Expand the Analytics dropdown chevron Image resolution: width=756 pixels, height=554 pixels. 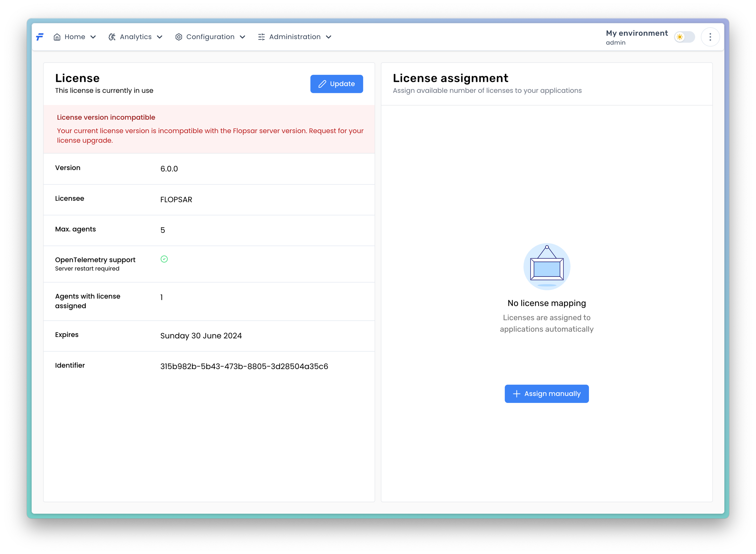point(159,37)
